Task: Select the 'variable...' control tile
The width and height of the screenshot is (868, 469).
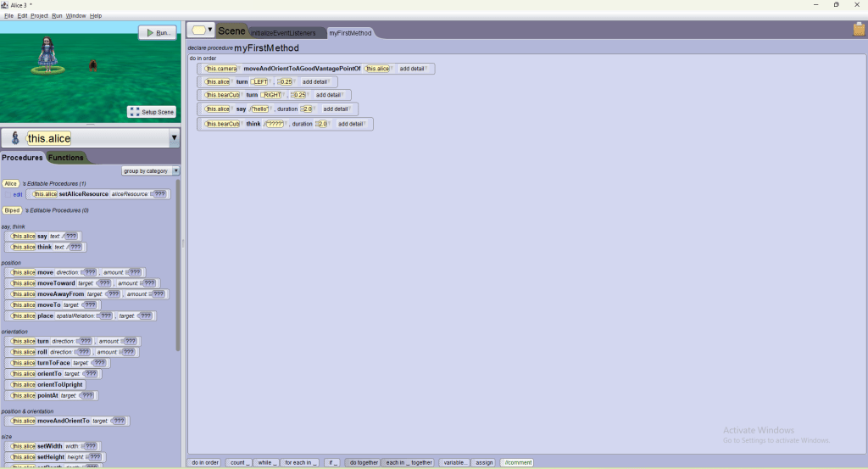Action: point(455,462)
